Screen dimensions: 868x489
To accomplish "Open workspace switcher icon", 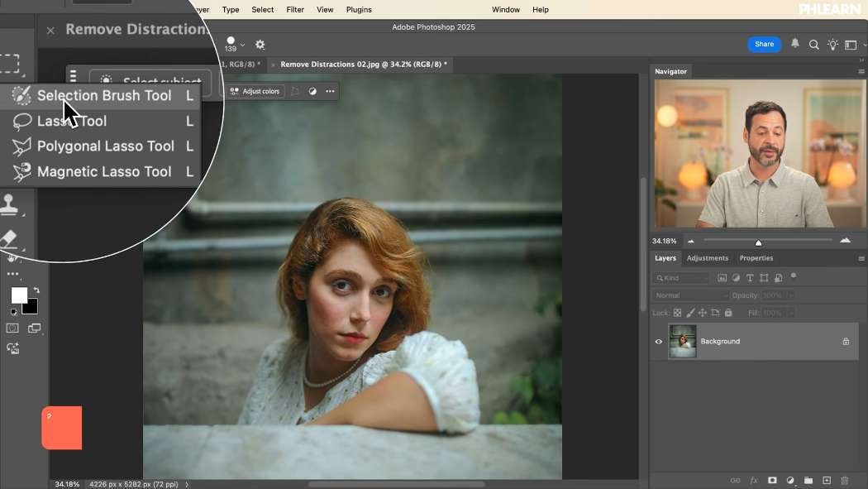I will coord(851,45).
